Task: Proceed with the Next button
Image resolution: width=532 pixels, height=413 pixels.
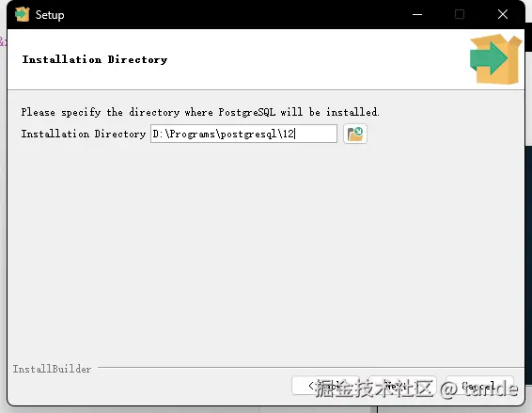Action: (x=402, y=386)
